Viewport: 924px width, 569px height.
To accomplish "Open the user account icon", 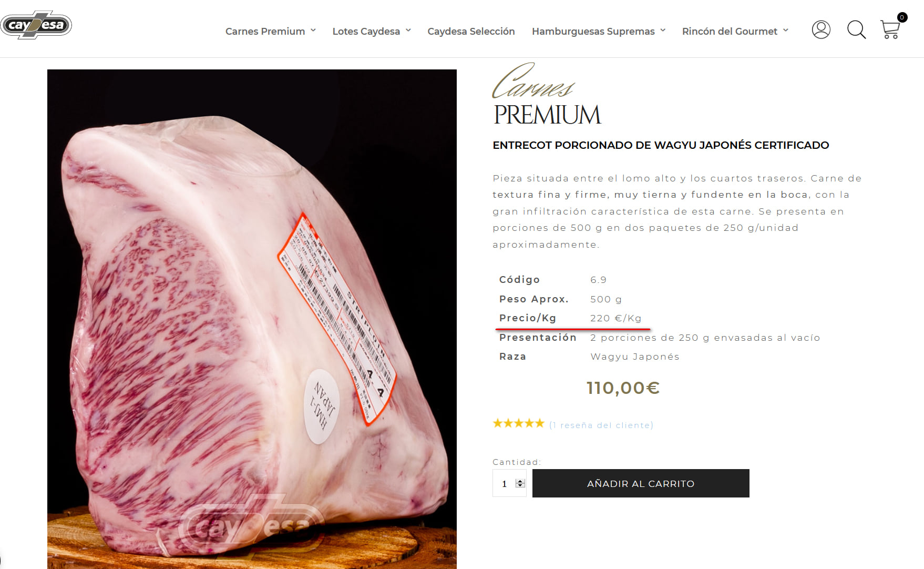I will [x=821, y=29].
